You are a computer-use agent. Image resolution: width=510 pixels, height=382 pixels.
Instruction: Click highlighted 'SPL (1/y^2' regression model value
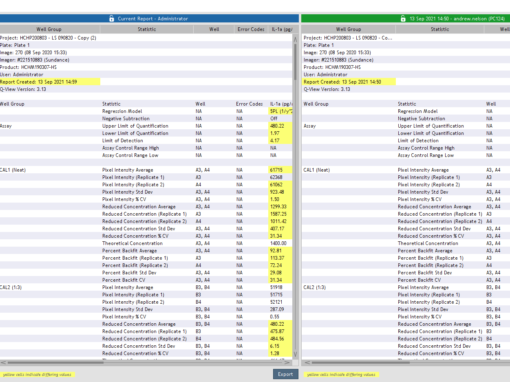point(281,111)
